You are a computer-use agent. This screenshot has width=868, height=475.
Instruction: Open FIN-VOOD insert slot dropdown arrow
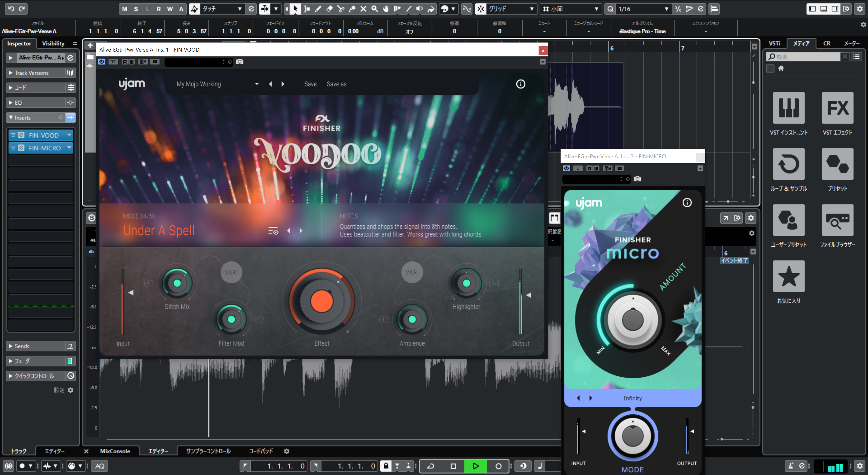click(x=69, y=135)
